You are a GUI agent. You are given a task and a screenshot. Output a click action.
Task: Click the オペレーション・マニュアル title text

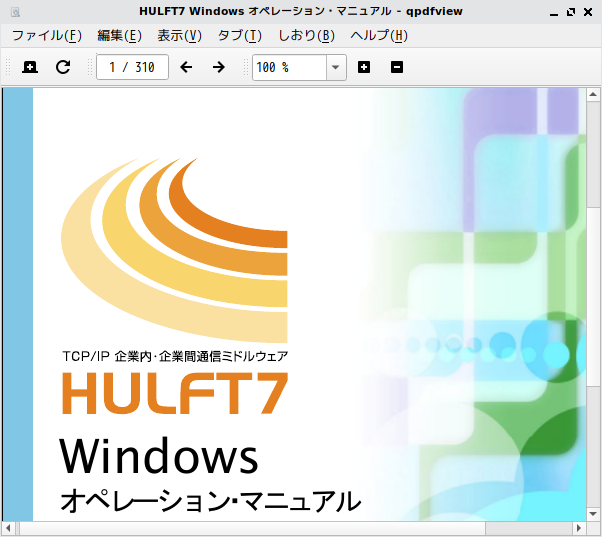pyautogui.click(x=210, y=501)
